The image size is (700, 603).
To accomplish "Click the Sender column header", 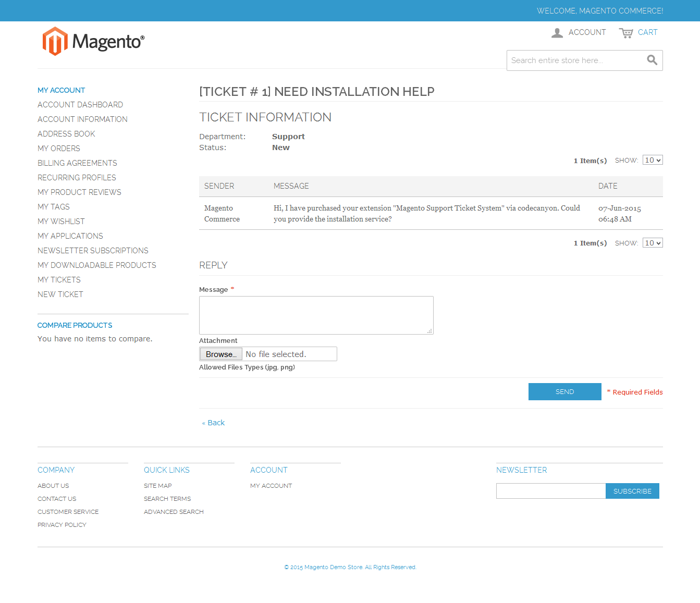I will coord(219,186).
